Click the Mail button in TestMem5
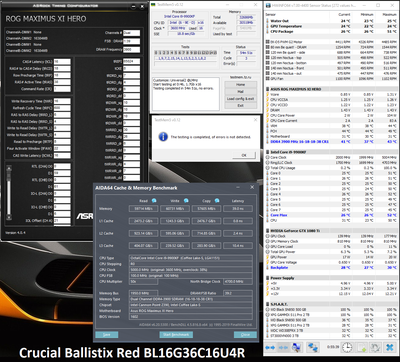400x362 pixels. point(241,92)
